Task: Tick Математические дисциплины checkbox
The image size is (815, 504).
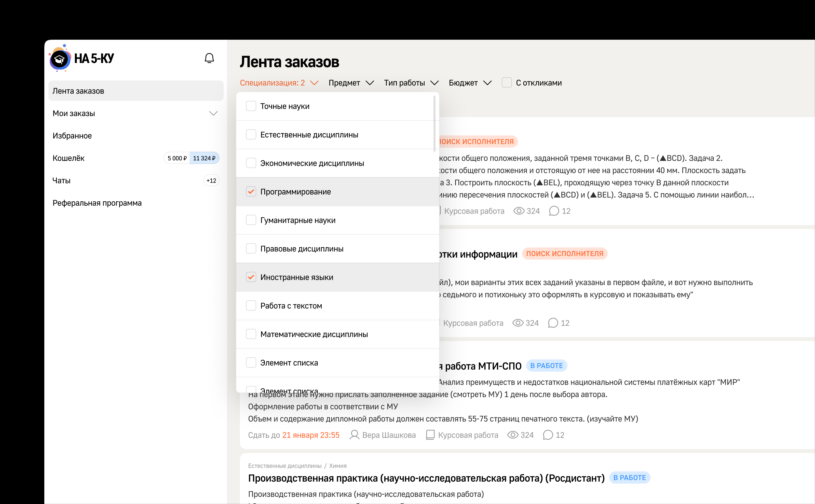Action: coord(251,334)
